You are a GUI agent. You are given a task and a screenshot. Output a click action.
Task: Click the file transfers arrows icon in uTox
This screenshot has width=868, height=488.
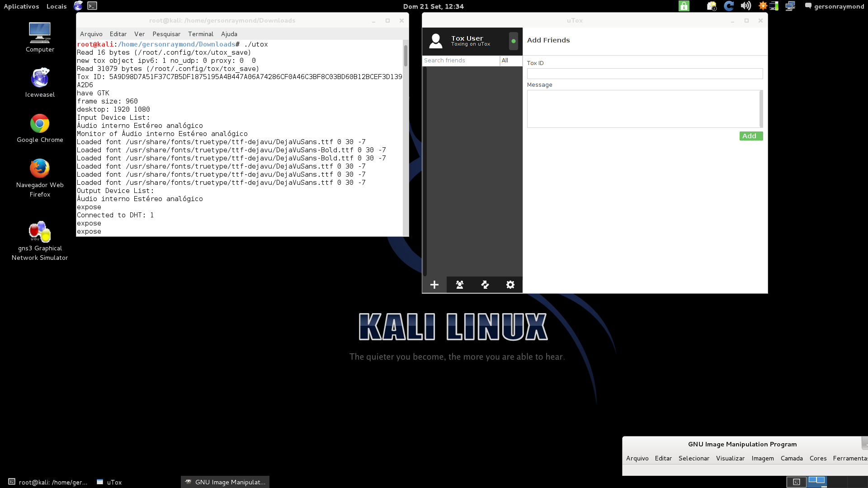[x=485, y=285]
